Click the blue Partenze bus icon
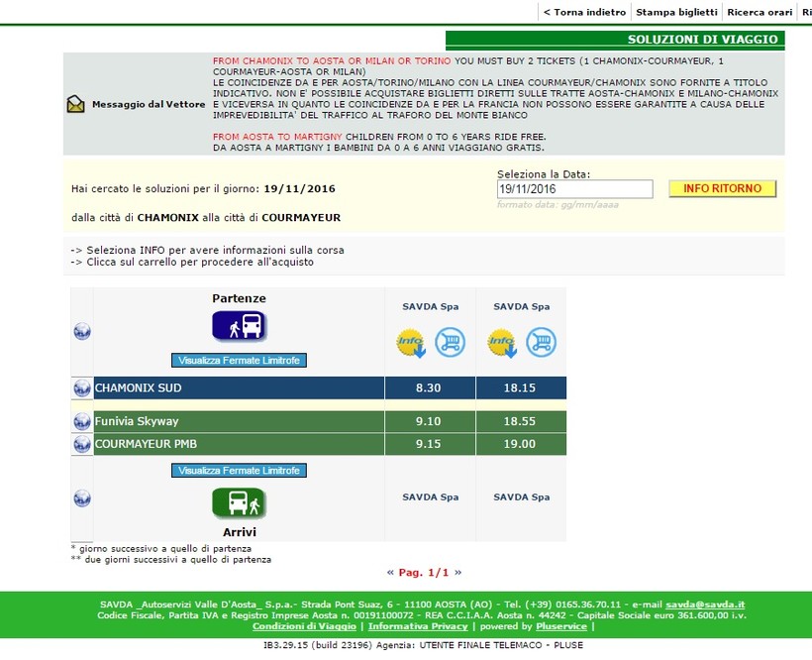The height and width of the screenshot is (660, 812). point(240,326)
